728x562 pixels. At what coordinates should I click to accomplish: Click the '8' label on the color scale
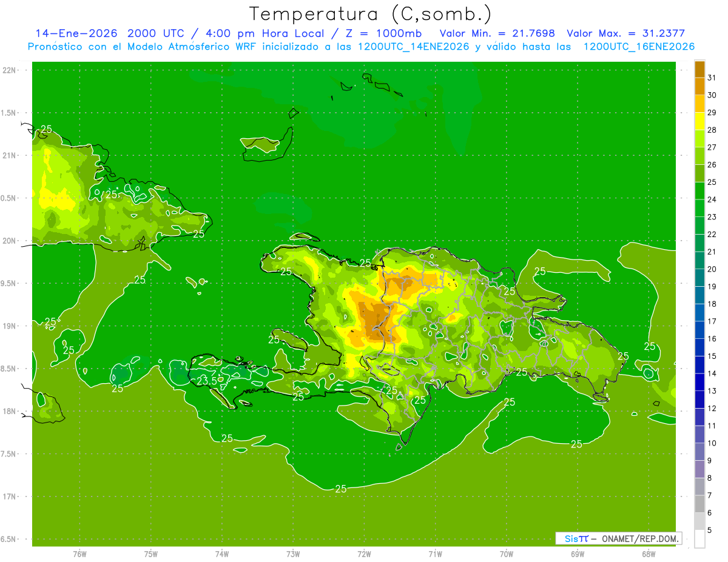[710, 478]
